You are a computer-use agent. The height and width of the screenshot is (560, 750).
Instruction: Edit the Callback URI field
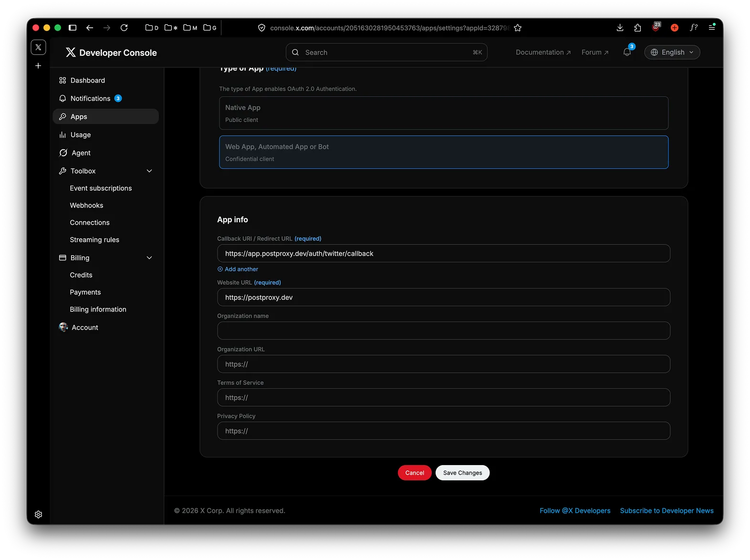[x=444, y=253]
